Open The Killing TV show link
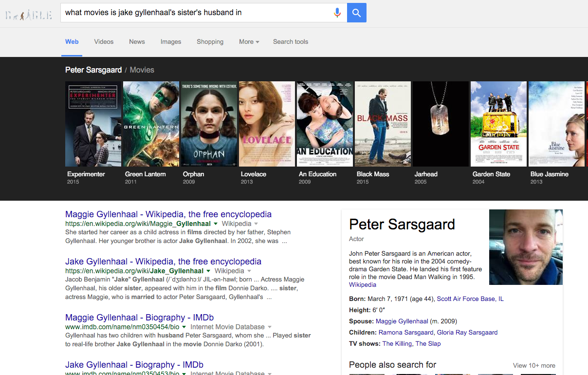The width and height of the screenshot is (588, 375). pyautogui.click(x=397, y=344)
